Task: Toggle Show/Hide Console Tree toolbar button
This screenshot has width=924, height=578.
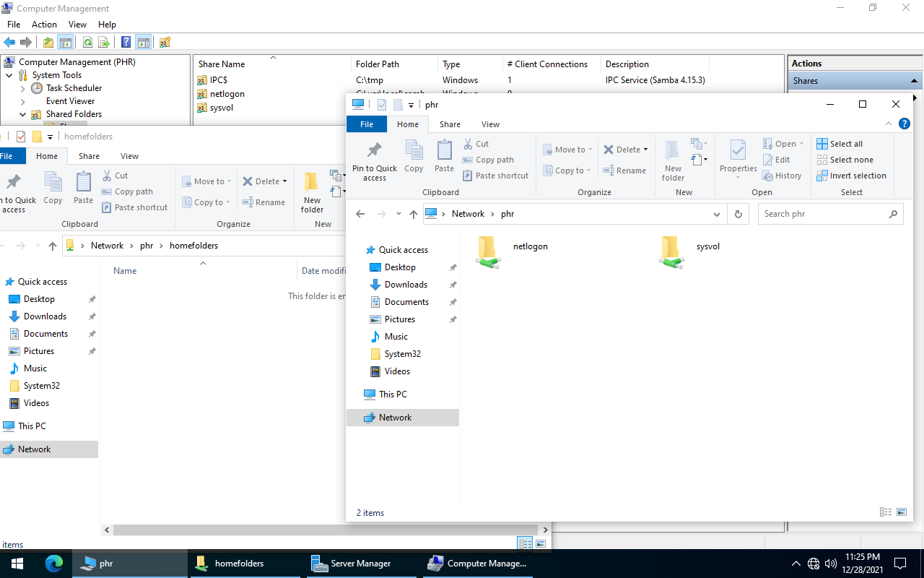Action: tap(66, 42)
